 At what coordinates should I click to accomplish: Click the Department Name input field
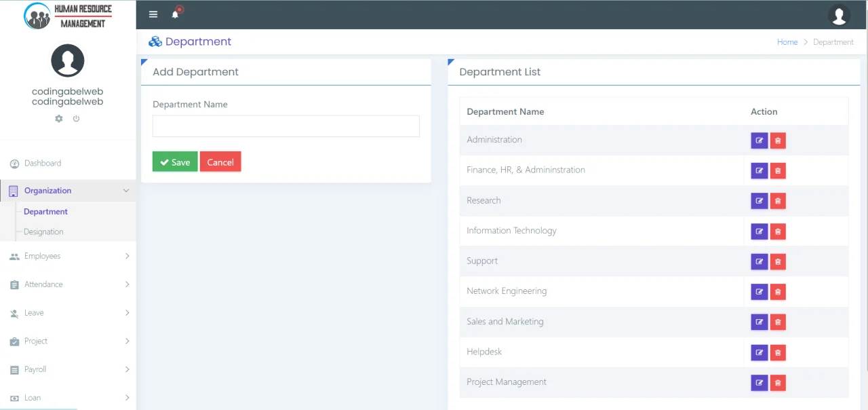[286, 126]
